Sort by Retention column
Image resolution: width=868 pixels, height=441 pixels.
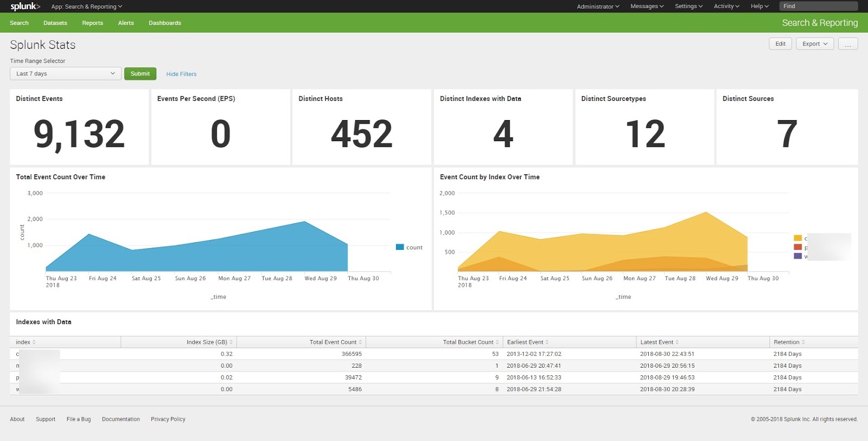pyautogui.click(x=789, y=342)
